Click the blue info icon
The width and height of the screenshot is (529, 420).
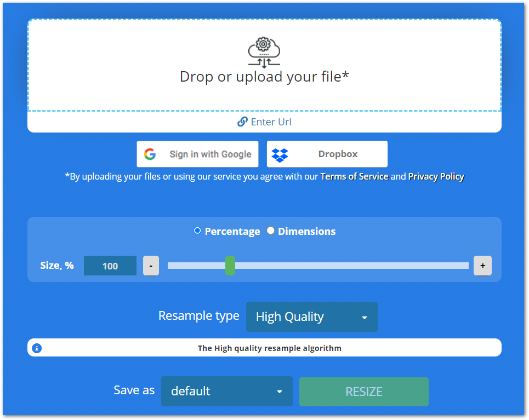37,348
